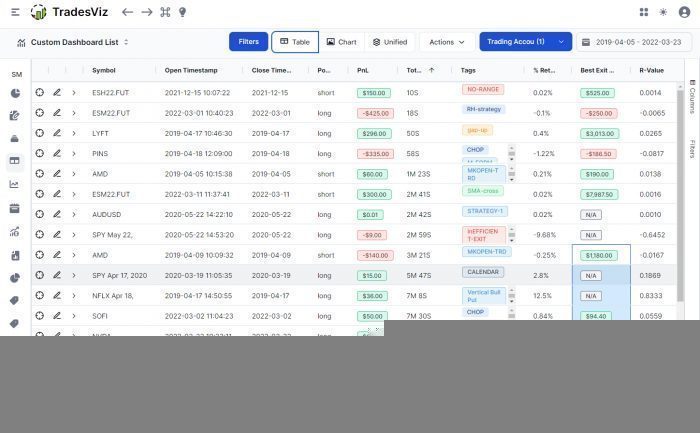
Task: Open the apps grid icon
Action: point(644,12)
